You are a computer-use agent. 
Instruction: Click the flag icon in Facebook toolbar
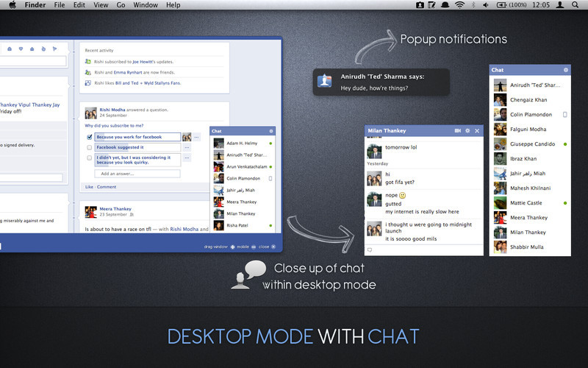coord(54,49)
